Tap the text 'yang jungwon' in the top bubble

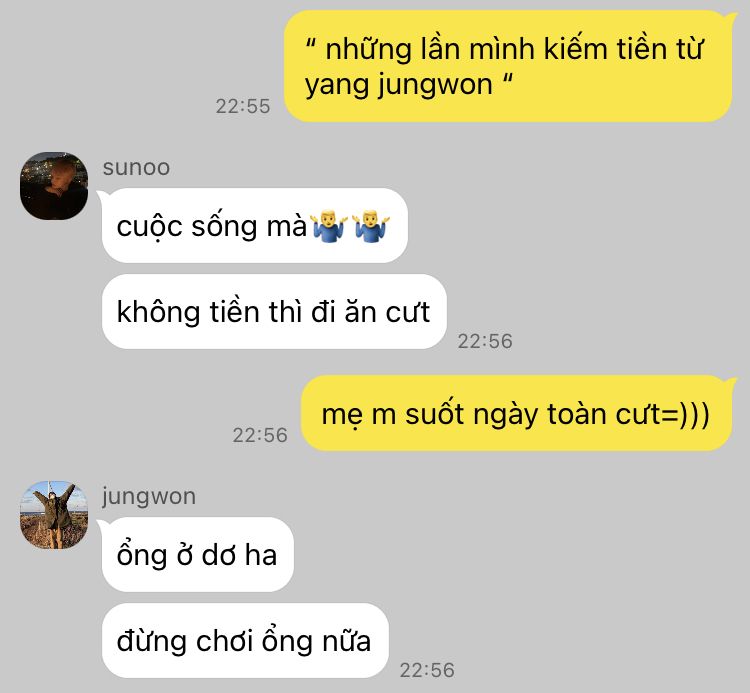coord(399,85)
